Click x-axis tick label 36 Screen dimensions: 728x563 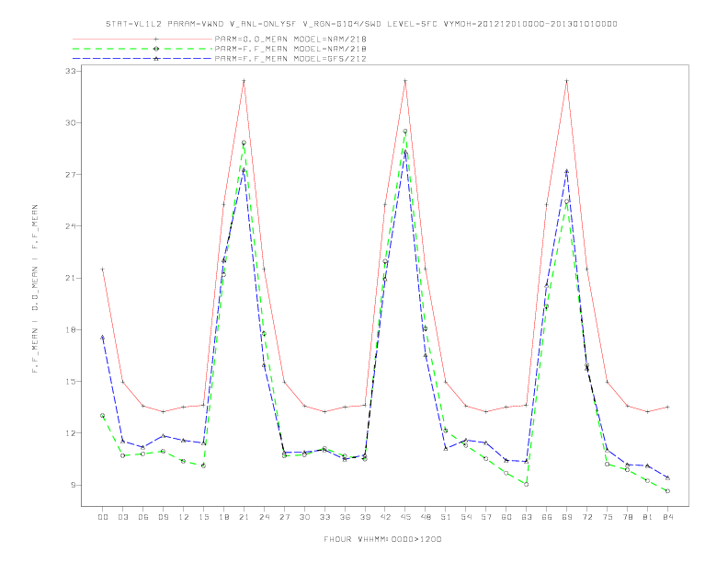[x=345, y=517]
